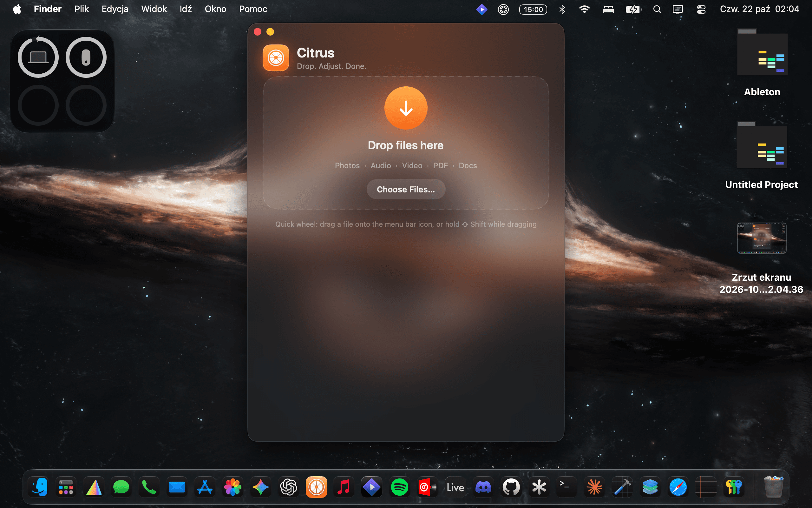Open Wi-Fi menu in menu bar
812x508 pixels.
click(x=584, y=9)
